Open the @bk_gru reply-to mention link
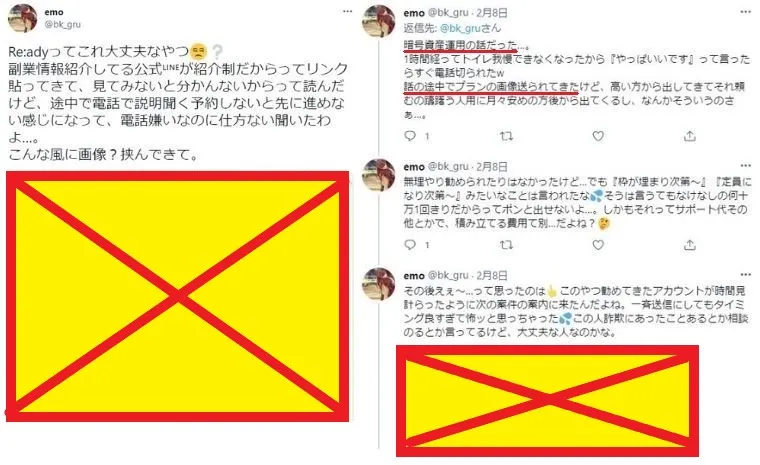This screenshot has width=760, height=465. (x=460, y=28)
